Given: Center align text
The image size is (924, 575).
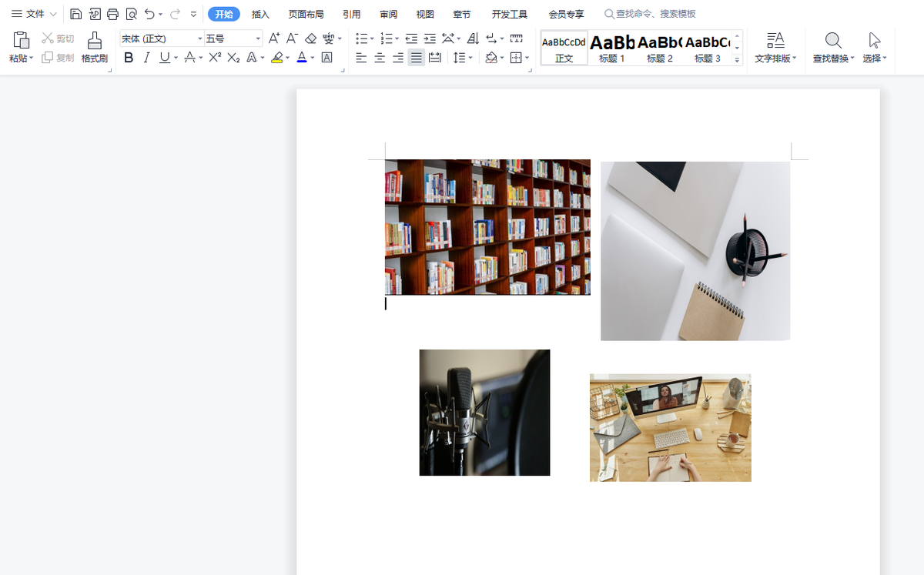Looking at the screenshot, I should [380, 58].
